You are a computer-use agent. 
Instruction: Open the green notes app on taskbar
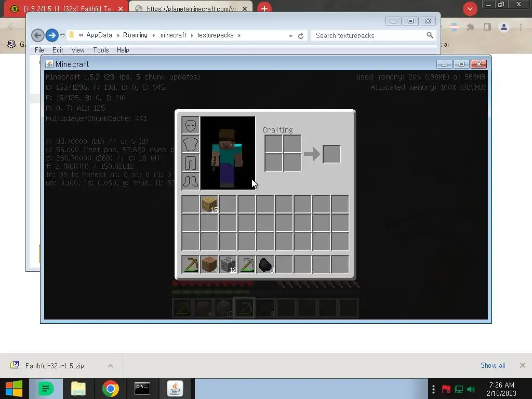[x=46, y=389]
